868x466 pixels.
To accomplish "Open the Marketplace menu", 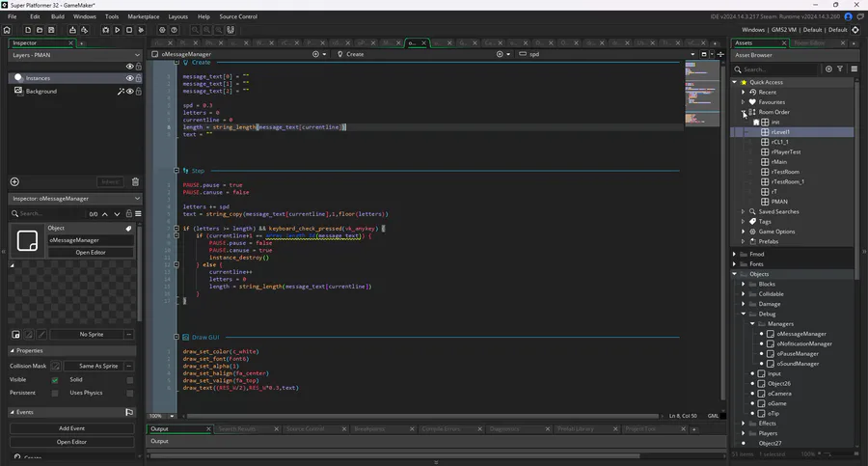I will (x=144, y=16).
